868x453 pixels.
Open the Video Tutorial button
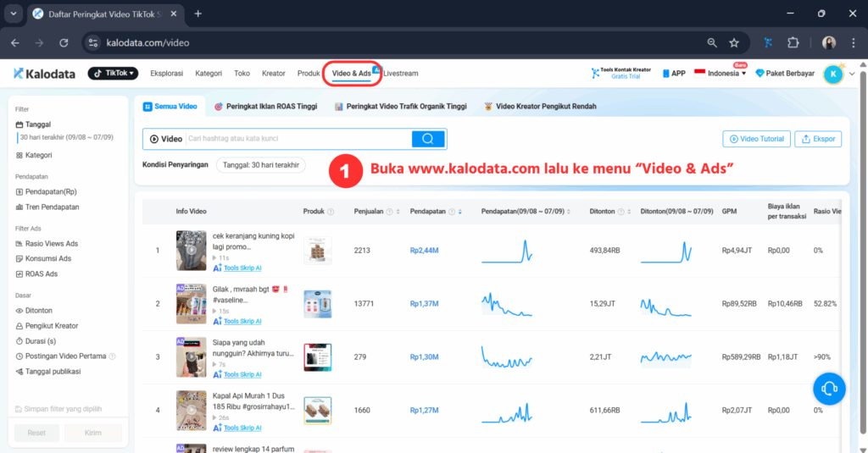pyautogui.click(x=756, y=139)
